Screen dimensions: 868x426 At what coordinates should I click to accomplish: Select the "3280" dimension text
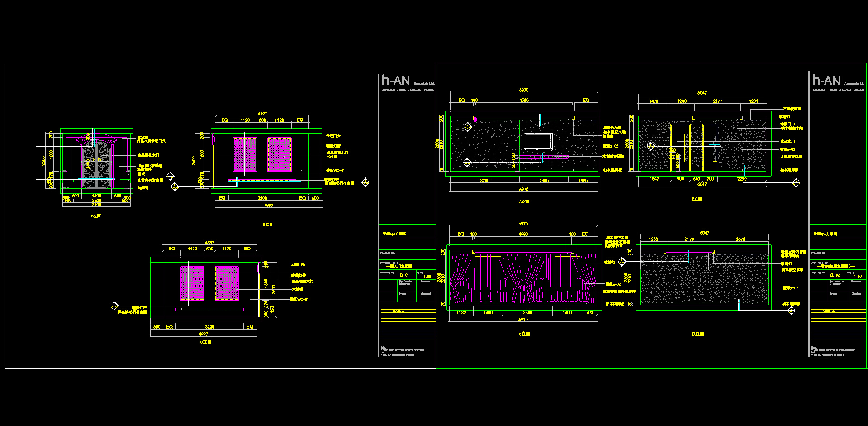(484, 181)
